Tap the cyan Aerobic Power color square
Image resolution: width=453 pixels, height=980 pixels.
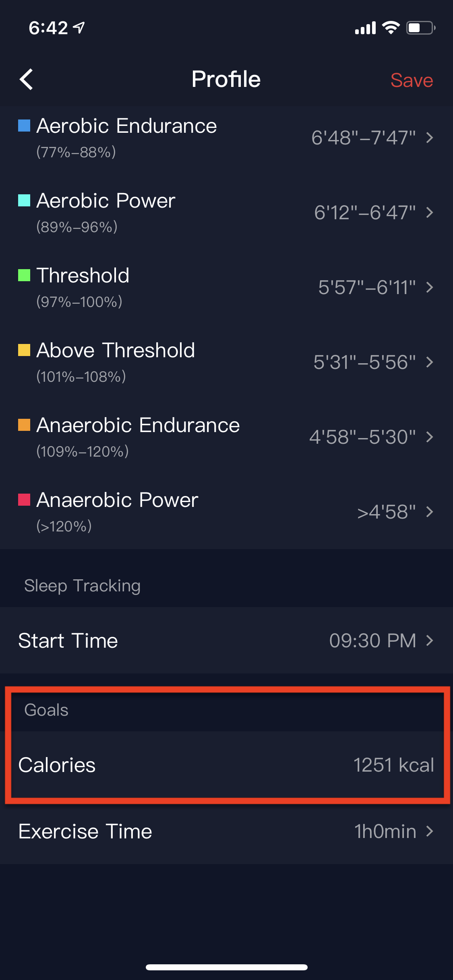24,200
